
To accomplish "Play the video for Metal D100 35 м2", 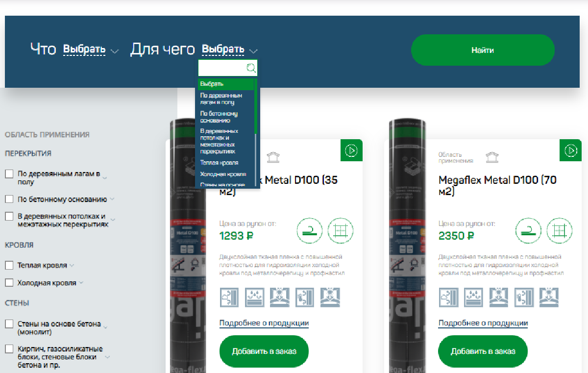I will coord(351,150).
